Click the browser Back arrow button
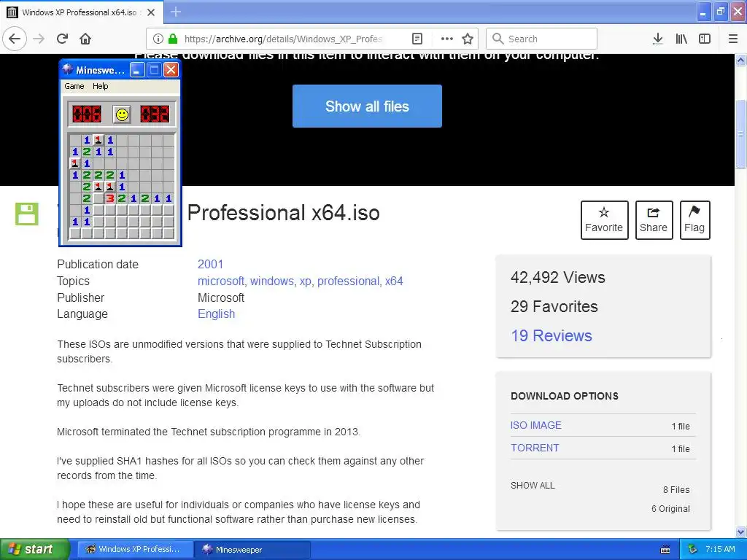The image size is (747, 560). click(15, 39)
